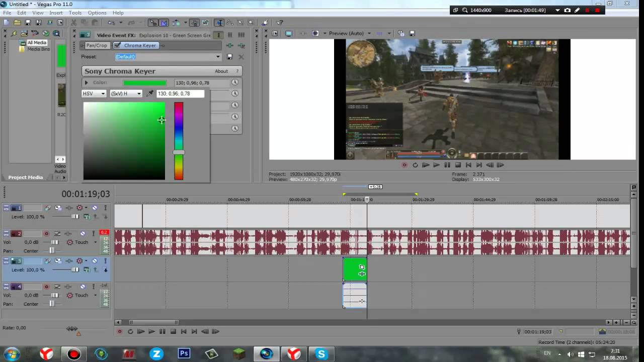Click the Split Screen View icon in preview
This screenshot has height=362, width=644.
coord(315,34)
